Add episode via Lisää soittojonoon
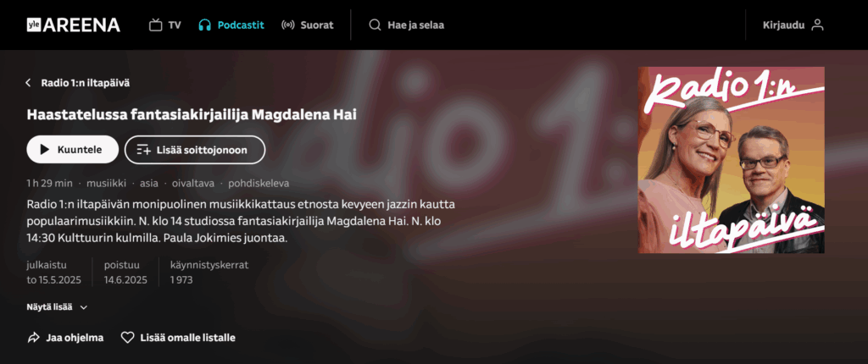The image size is (868, 364). pos(195,149)
